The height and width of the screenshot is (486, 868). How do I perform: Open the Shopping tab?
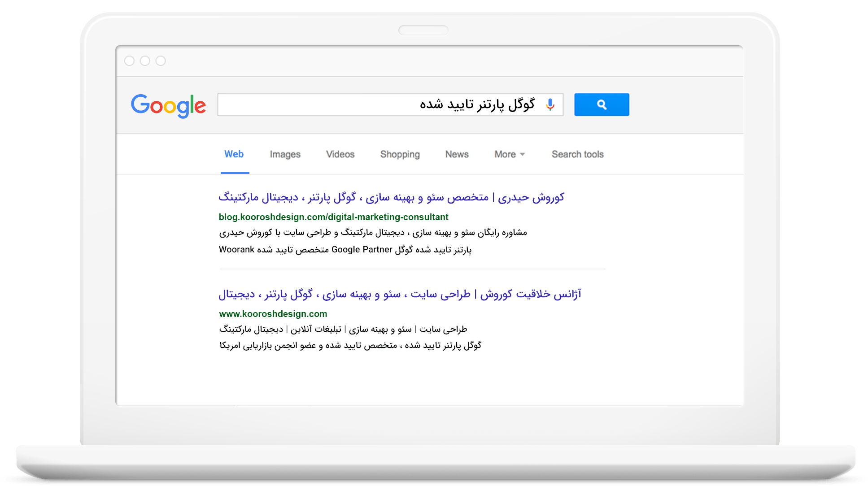pos(400,154)
